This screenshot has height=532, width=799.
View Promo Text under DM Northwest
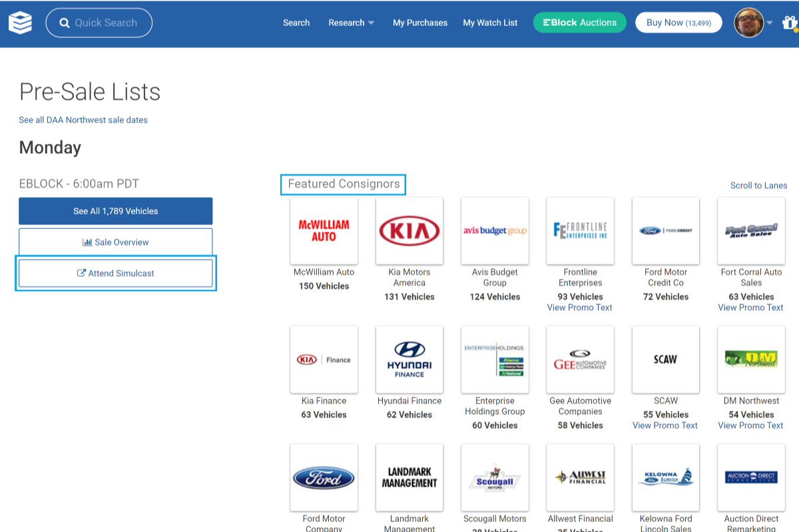(x=751, y=425)
